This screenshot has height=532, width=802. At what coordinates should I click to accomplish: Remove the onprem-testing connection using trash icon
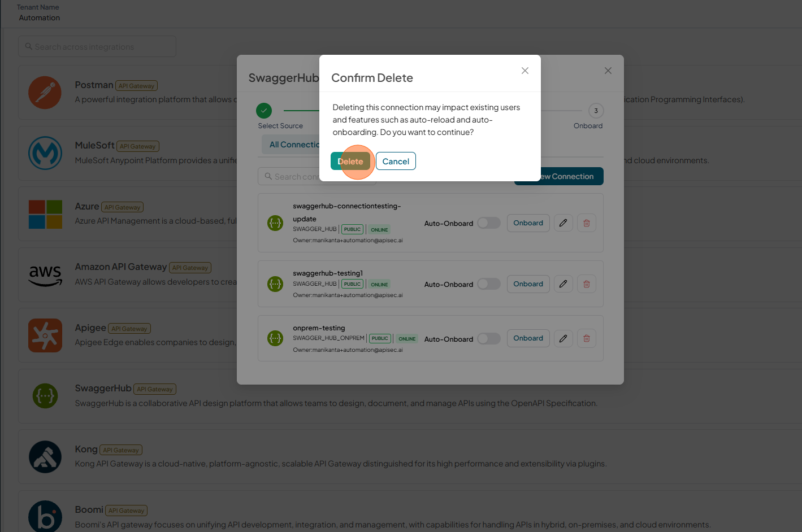[x=587, y=338]
